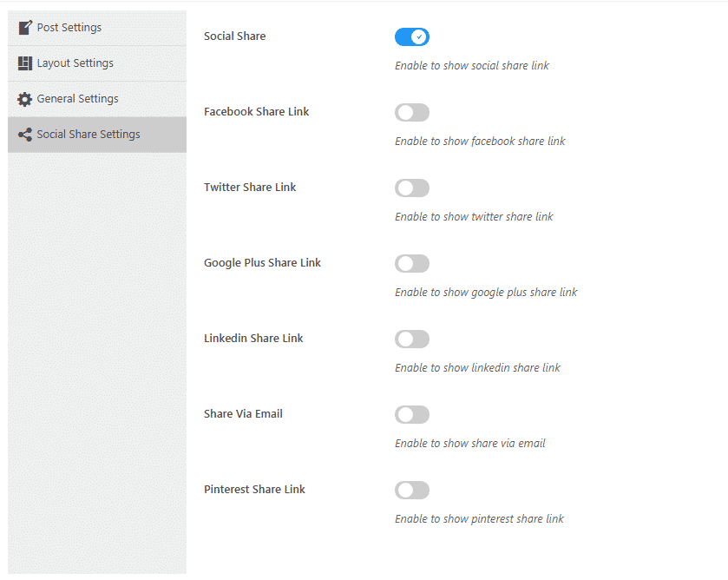Viewport: 728px width, 580px height.
Task: Enable the Share Via Email toggle
Action: [412, 414]
